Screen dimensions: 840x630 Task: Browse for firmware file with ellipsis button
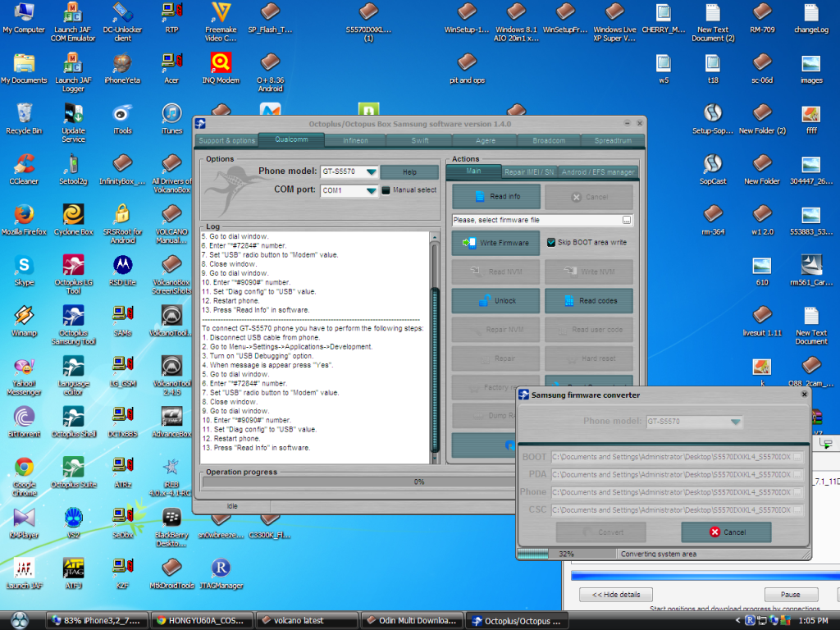[626, 220]
